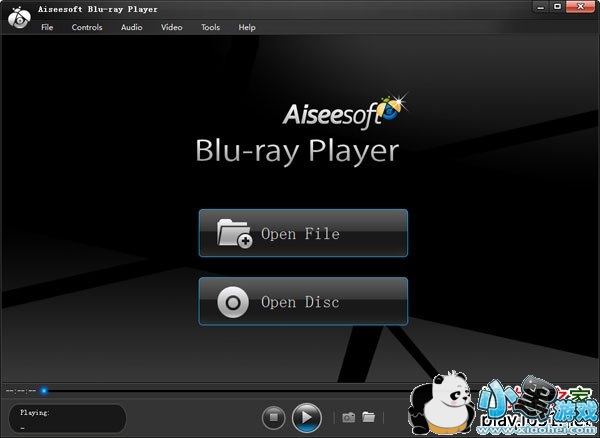
Task: Maximize the Blu-ray Player window
Action: click(x=558, y=7)
